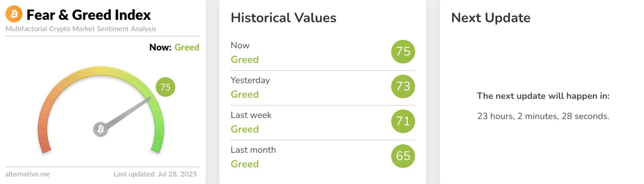
Task: Click the orange Bitcoin logo icon
Action: 14,14
